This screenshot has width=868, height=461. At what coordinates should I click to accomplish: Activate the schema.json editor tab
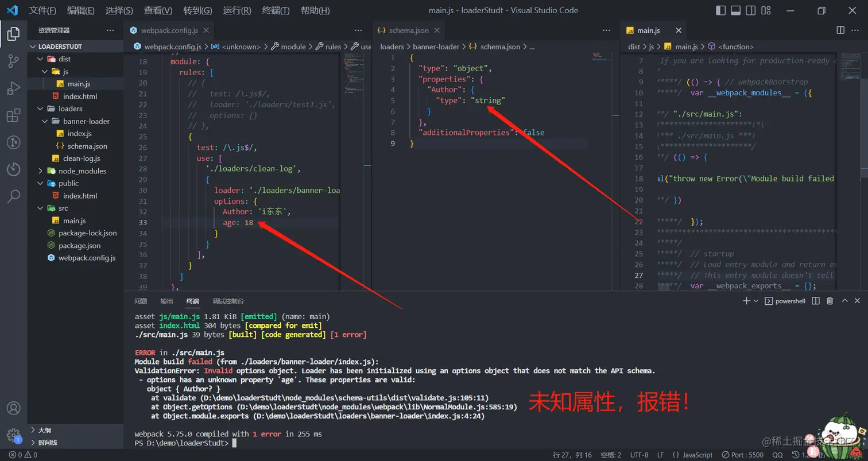coord(408,30)
